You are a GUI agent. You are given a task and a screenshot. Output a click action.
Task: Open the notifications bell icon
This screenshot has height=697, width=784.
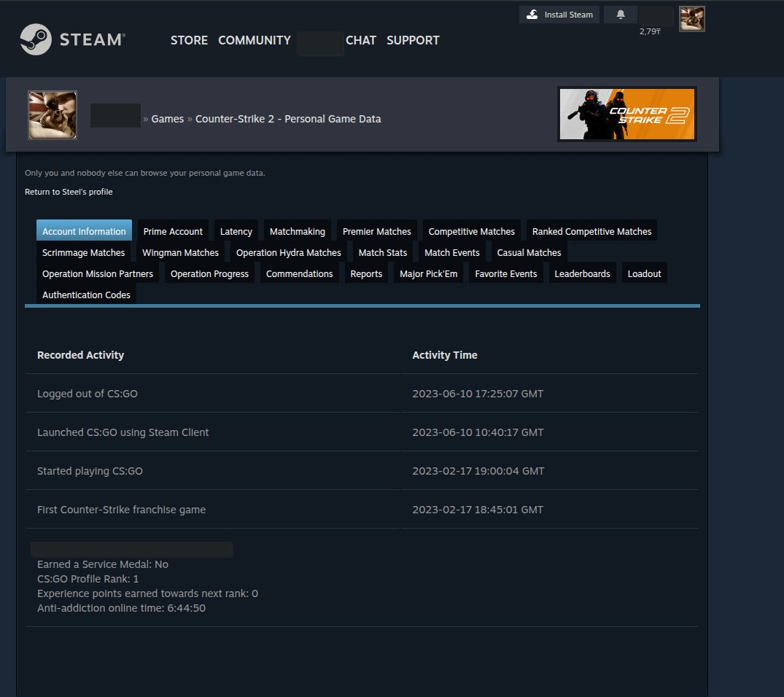click(621, 15)
